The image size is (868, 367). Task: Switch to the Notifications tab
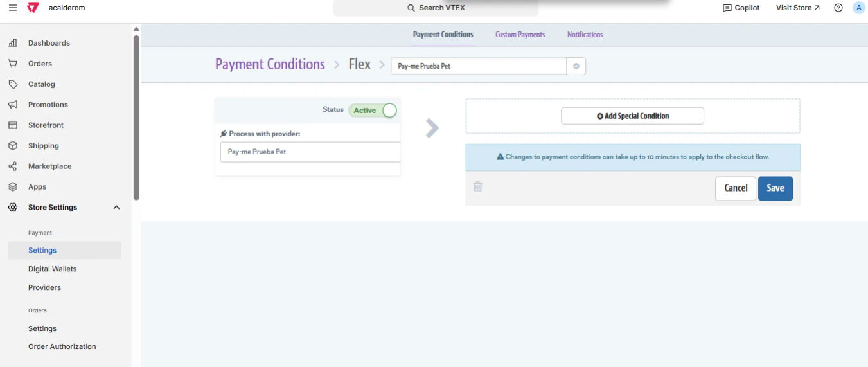pos(585,35)
